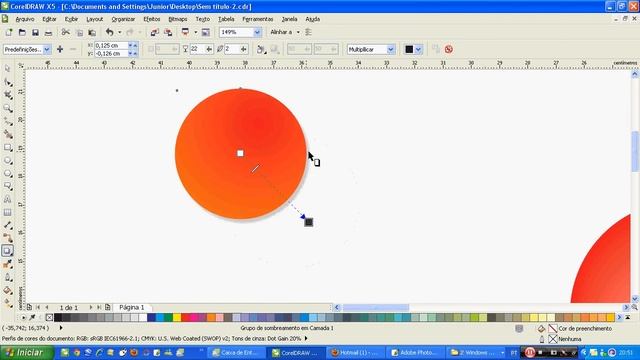Click the Clear drop shadow icon
Image resolution: width=640 pixels, height=360 pixels.
click(449, 49)
